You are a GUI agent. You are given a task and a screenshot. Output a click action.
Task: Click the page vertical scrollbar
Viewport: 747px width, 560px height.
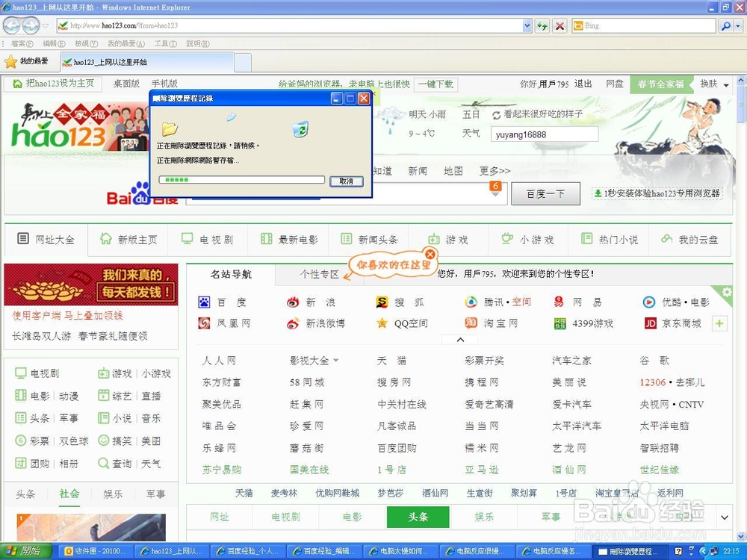coord(741,307)
